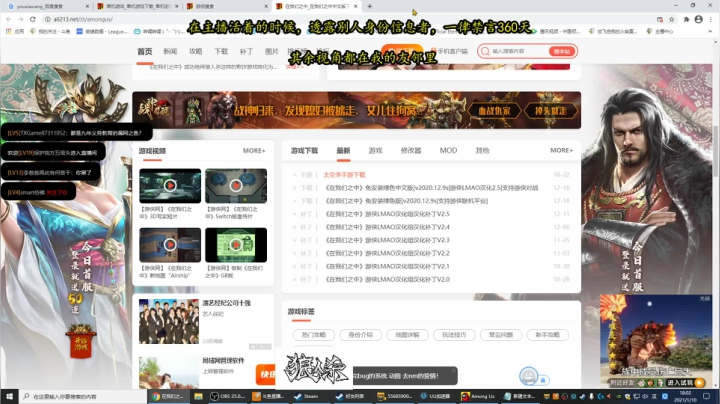This screenshot has height=404, width=720.
Task: Reload the page with refresh icon
Action: tap(33, 19)
